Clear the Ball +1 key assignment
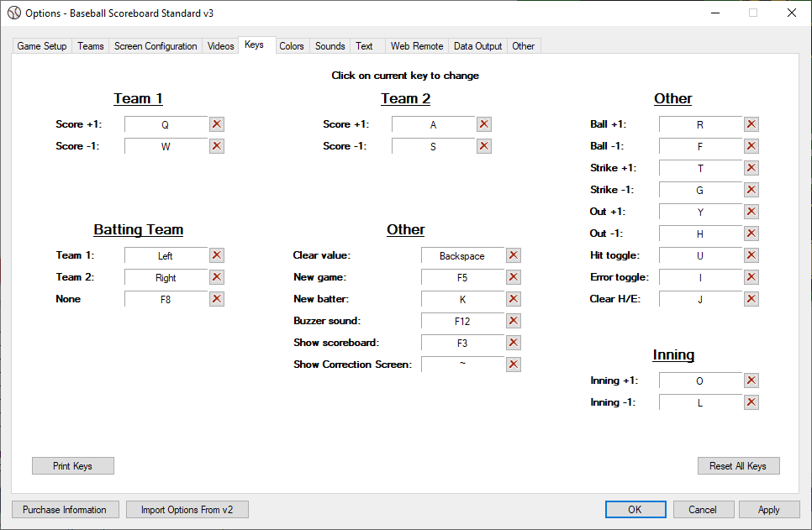The image size is (812, 530). tap(751, 124)
